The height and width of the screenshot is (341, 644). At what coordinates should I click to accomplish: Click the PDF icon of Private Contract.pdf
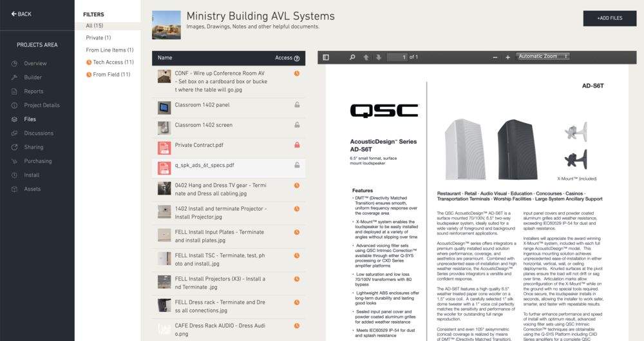click(x=164, y=148)
